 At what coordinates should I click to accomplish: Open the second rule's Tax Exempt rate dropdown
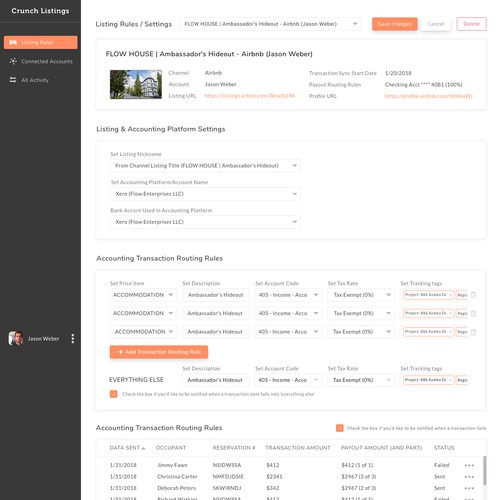tap(361, 313)
